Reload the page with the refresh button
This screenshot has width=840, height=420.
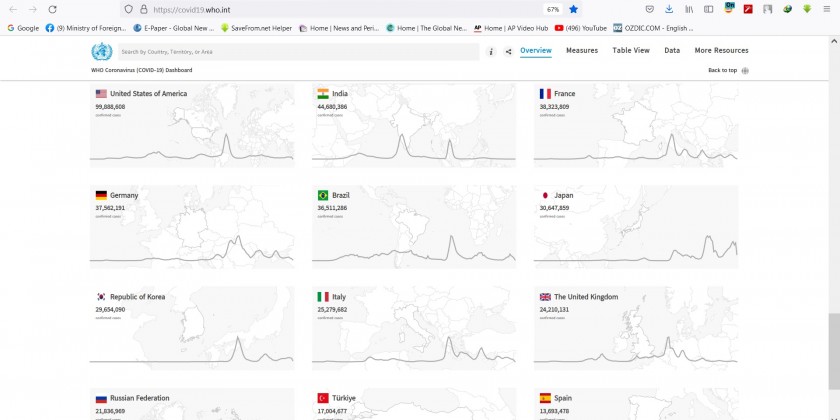54,9
